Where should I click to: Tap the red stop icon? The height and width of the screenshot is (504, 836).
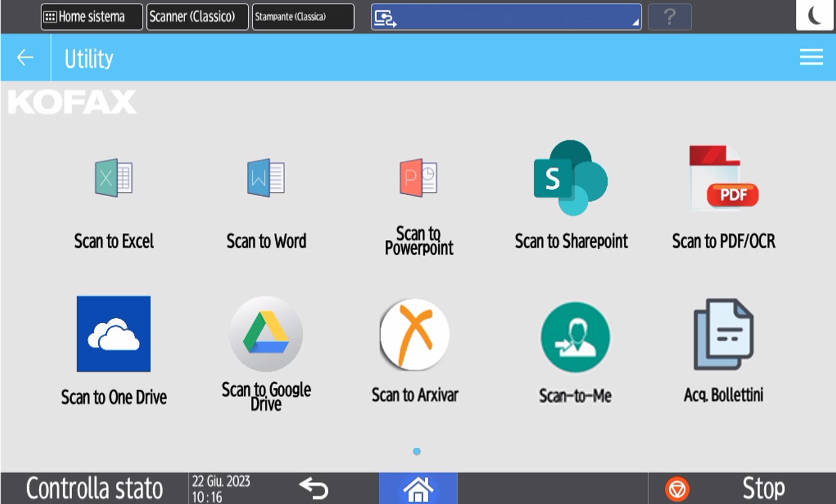(x=677, y=489)
